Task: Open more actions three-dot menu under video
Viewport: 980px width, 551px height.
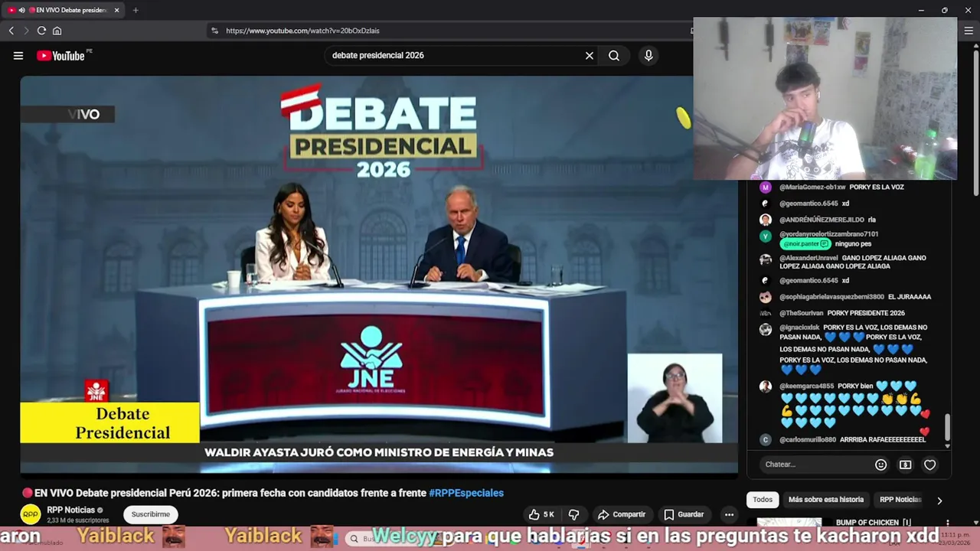Action: pyautogui.click(x=729, y=514)
